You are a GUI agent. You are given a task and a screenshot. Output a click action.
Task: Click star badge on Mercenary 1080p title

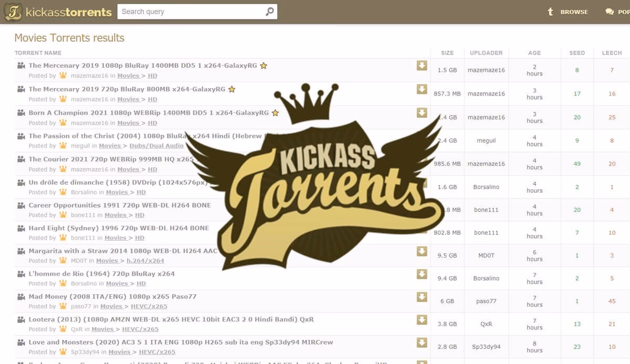264,66
